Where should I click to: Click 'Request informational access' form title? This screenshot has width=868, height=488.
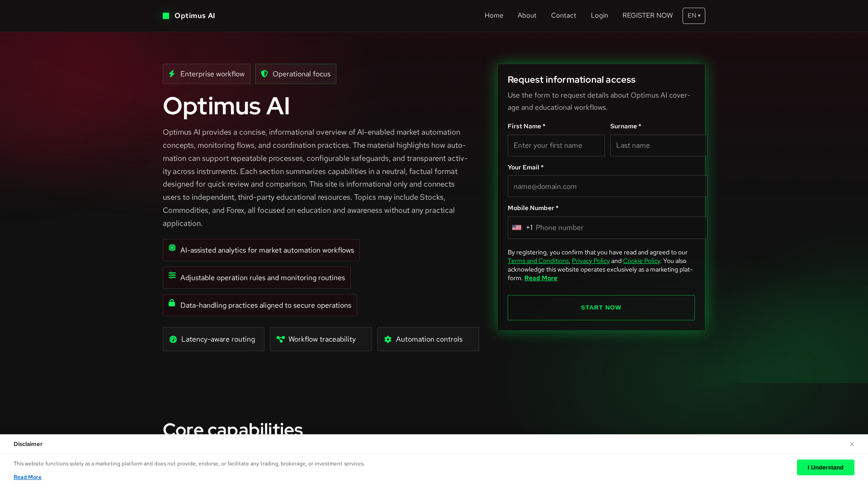coord(571,80)
